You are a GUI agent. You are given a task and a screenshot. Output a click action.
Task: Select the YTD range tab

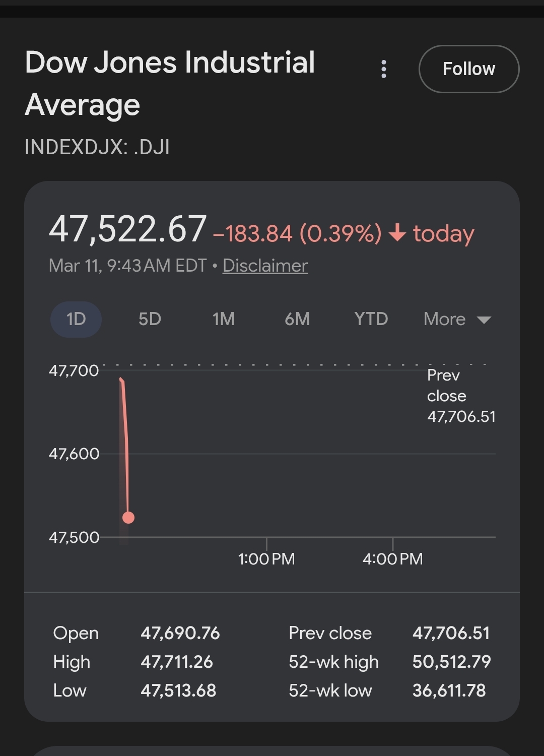click(x=371, y=319)
